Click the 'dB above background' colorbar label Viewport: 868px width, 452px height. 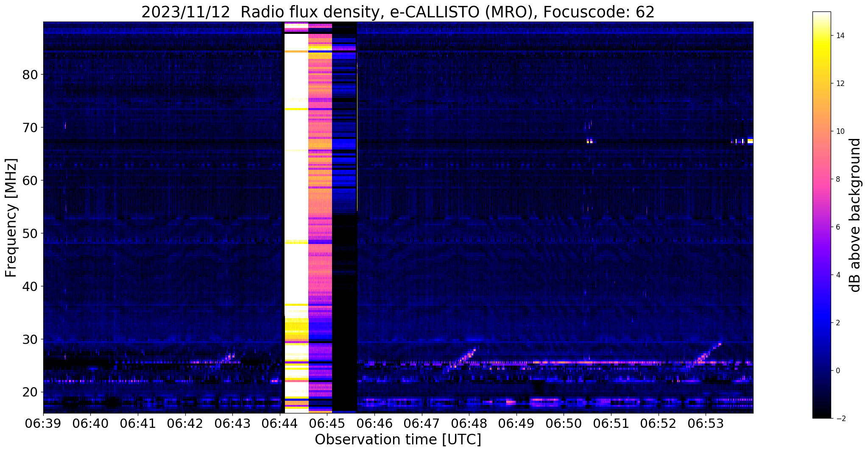tap(855, 215)
